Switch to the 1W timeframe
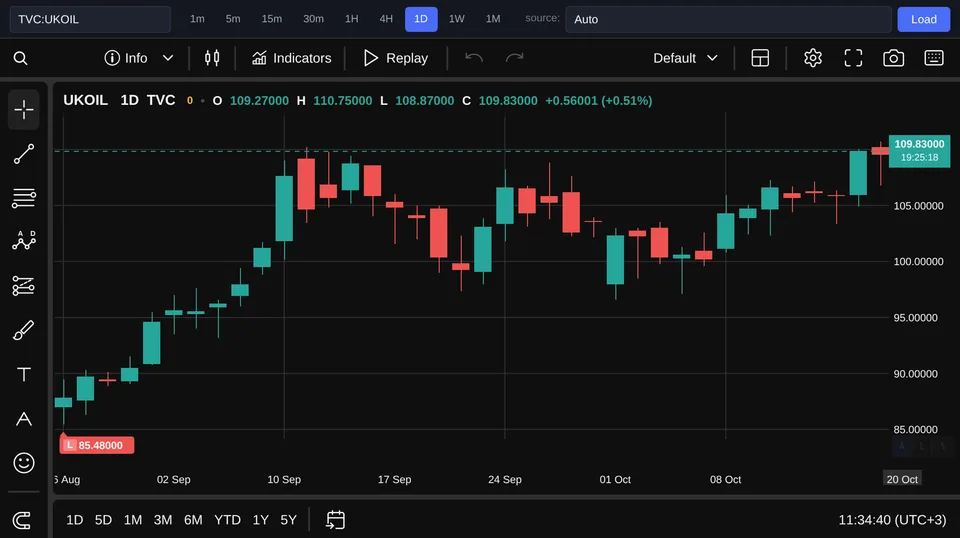Screen dimensions: 960x538 457,19
